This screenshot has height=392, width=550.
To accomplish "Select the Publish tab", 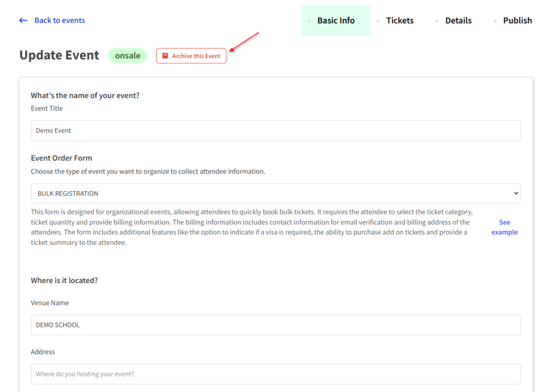I will pos(517,20).
